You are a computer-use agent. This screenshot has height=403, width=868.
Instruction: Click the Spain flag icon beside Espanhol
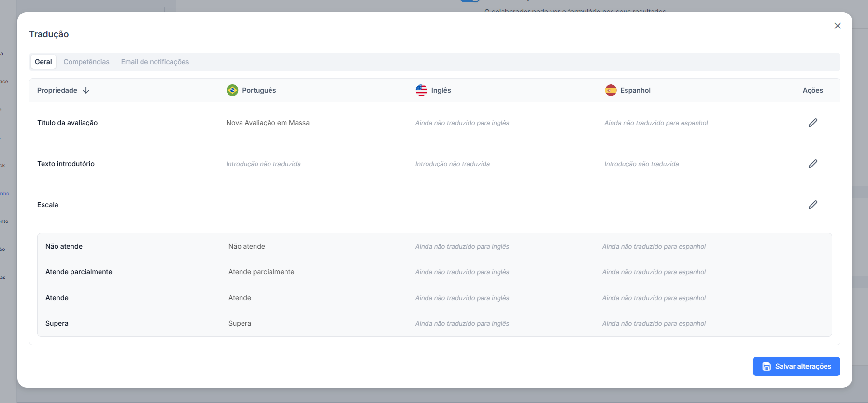(x=611, y=90)
